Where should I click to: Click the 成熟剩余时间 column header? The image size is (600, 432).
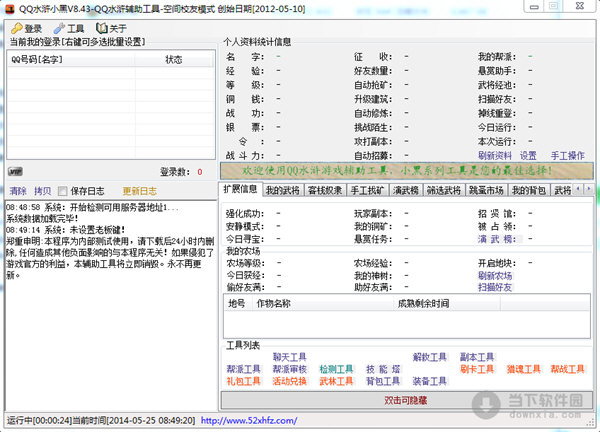447,303
